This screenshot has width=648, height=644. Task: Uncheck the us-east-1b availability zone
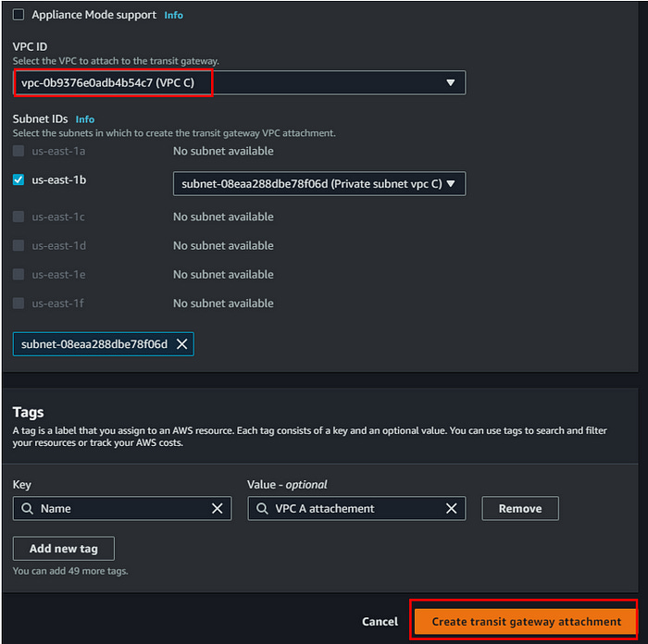coord(19,180)
